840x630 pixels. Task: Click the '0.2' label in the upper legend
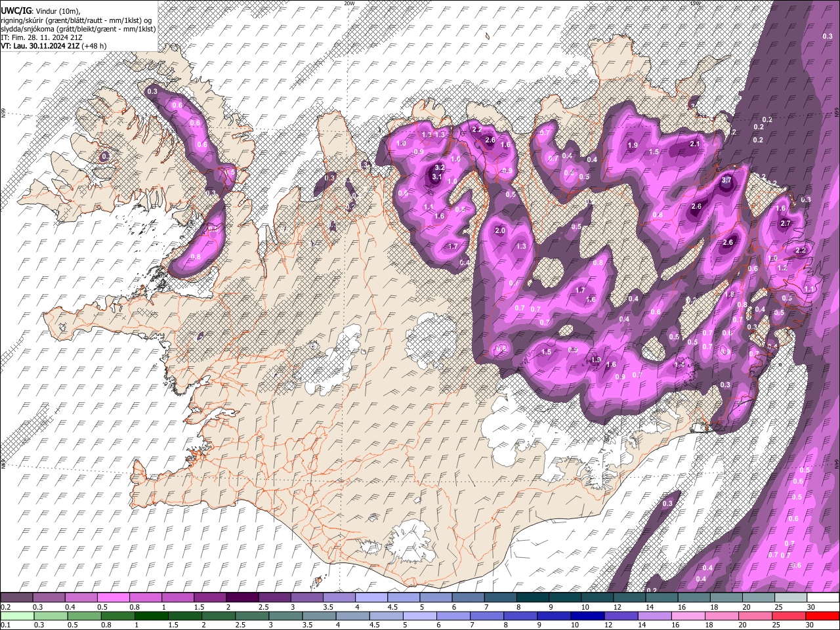(x=5, y=607)
